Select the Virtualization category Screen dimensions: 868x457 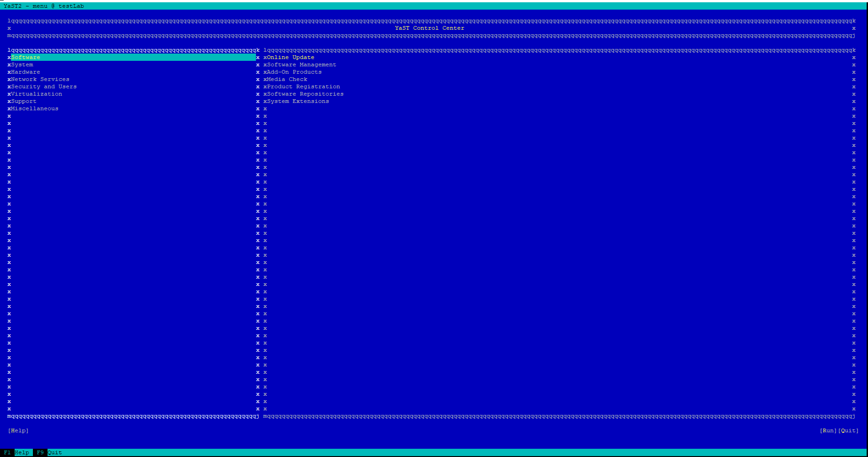(37, 94)
